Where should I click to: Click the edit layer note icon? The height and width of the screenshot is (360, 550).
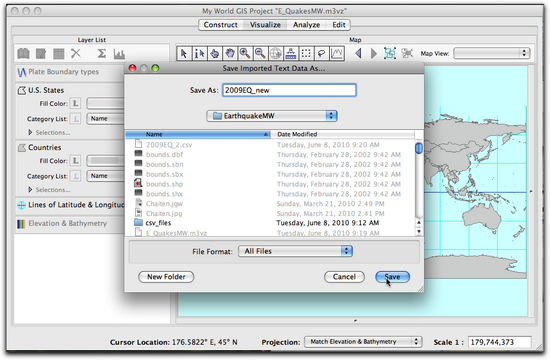[x=41, y=54]
